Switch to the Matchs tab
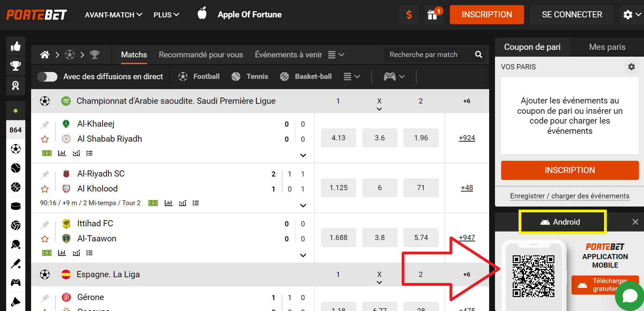Viewport: 644px width, 311px height. 134,55
